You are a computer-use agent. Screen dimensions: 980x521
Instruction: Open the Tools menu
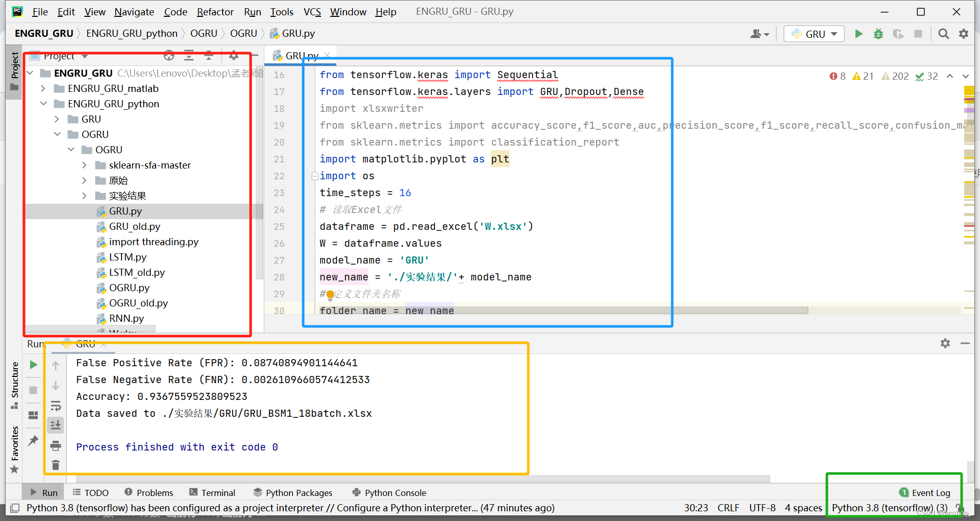(x=282, y=12)
